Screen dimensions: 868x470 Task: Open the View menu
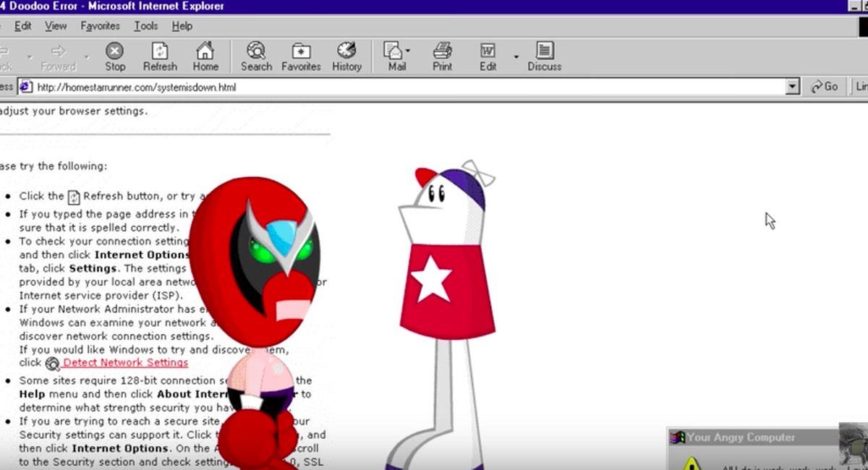56,26
